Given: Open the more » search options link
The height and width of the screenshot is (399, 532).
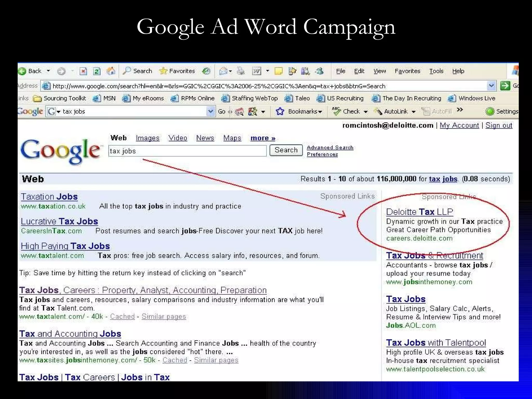Looking at the screenshot, I should 263,138.
